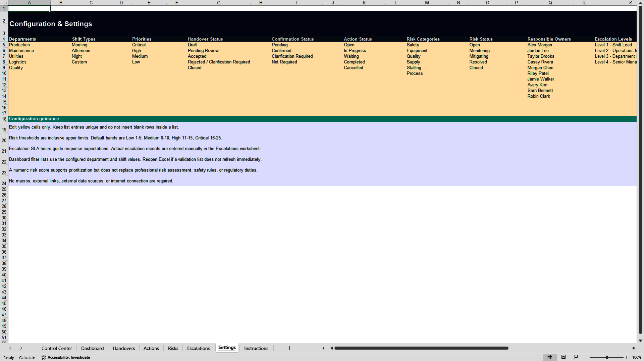Viewport: 644px width, 361px height.
Task: Open the Control Center sheet tab
Action: [57, 348]
